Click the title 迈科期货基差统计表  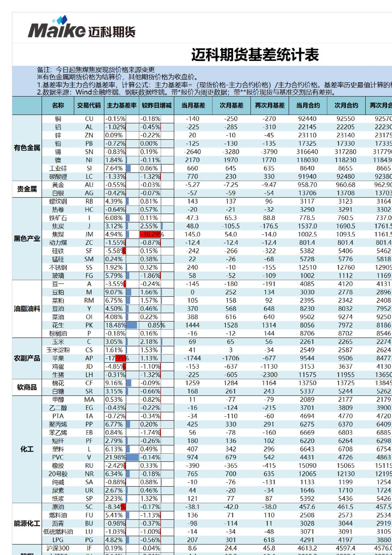pyautogui.click(x=255, y=55)
